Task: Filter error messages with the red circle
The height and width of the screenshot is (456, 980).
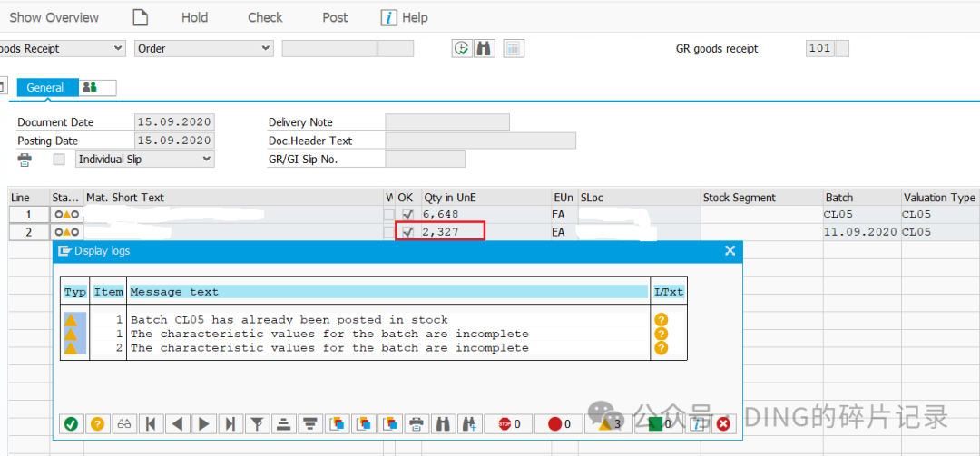Action: (557, 424)
